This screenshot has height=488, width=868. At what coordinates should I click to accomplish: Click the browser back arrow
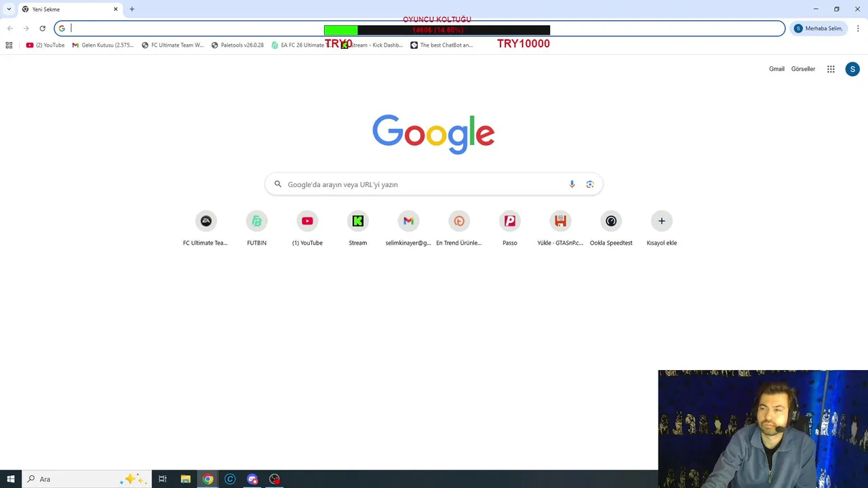pos(9,28)
